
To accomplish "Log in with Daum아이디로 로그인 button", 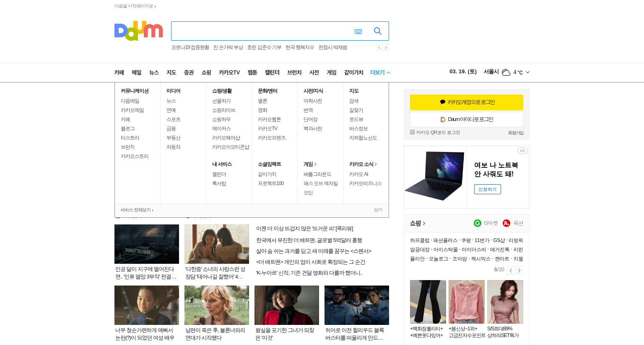I will click(x=467, y=119).
